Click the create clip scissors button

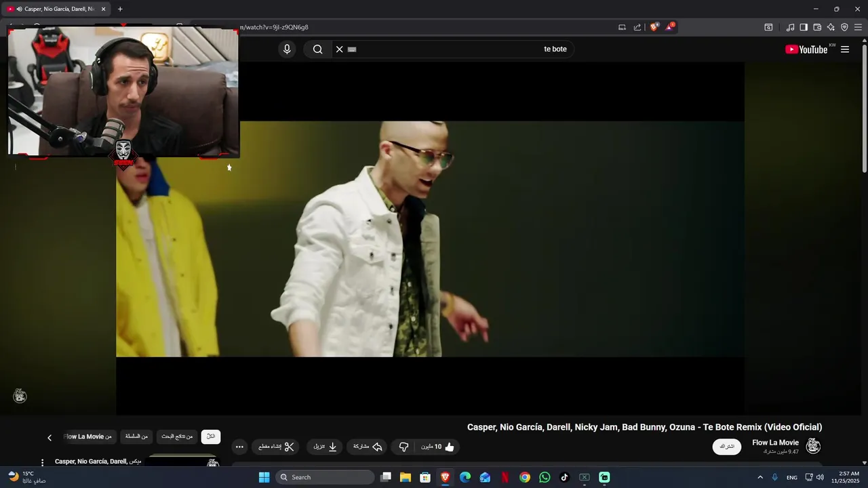click(276, 447)
